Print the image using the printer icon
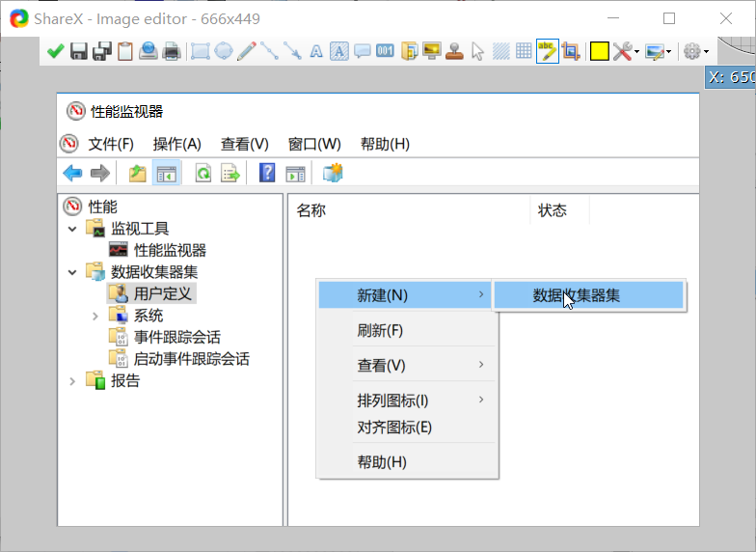 click(172, 51)
